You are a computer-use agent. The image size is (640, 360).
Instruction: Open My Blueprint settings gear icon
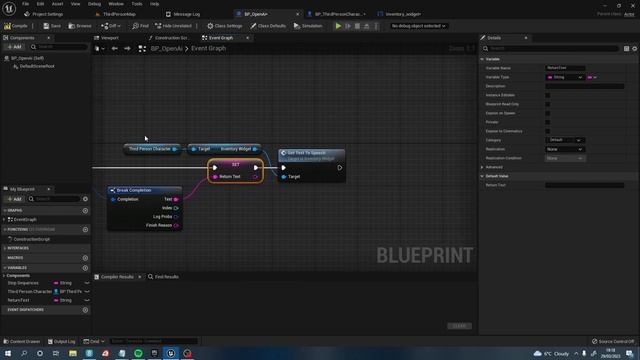point(85,199)
